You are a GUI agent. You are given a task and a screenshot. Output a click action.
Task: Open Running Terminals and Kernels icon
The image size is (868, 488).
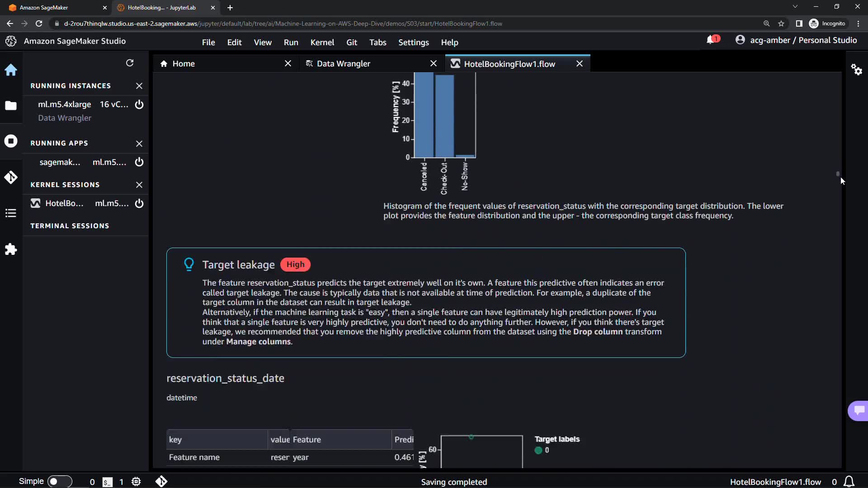[11, 141]
